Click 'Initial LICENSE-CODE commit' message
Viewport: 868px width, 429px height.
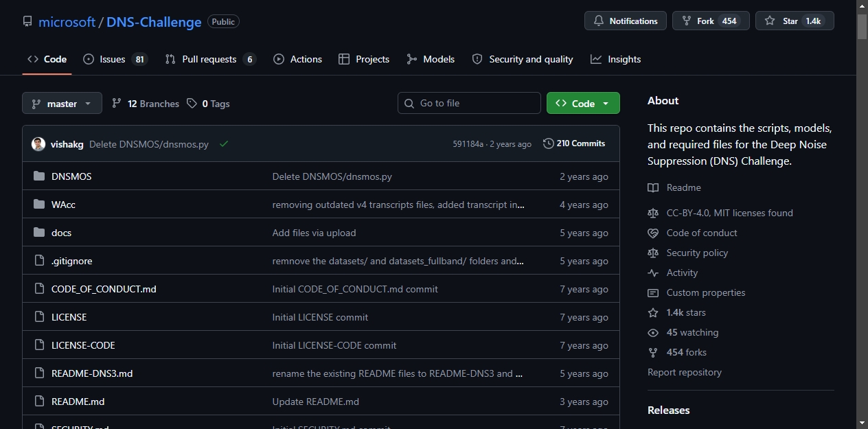pyautogui.click(x=334, y=345)
